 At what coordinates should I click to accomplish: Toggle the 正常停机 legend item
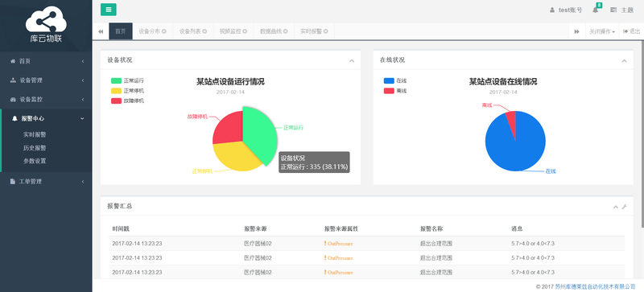[x=127, y=90]
